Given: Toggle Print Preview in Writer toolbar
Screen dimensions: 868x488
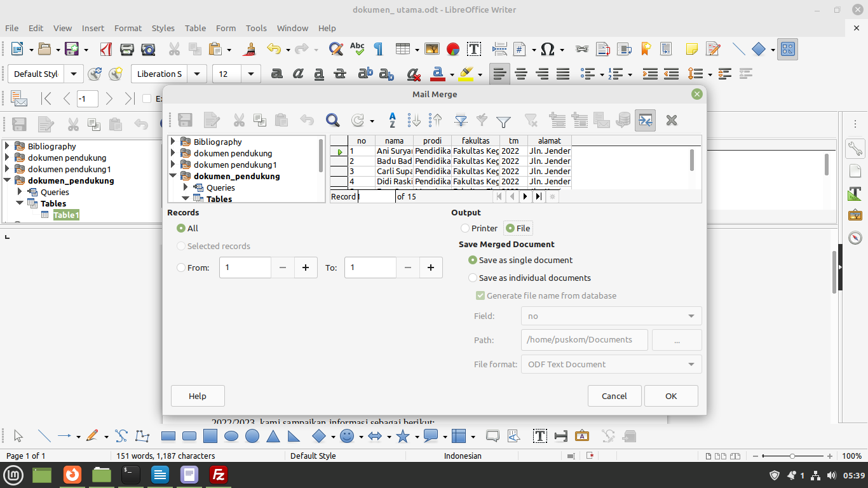Looking at the screenshot, I should [x=148, y=49].
